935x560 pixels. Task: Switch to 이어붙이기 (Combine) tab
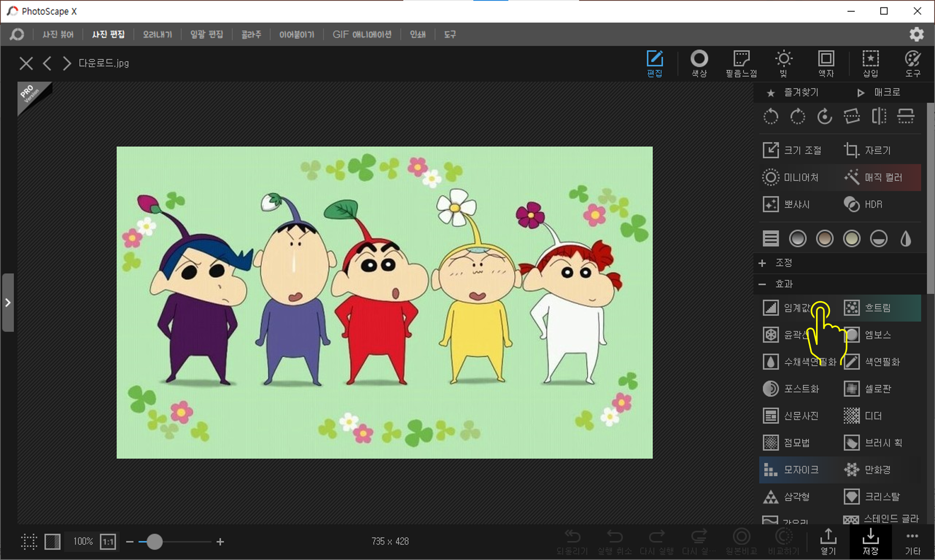[297, 34]
